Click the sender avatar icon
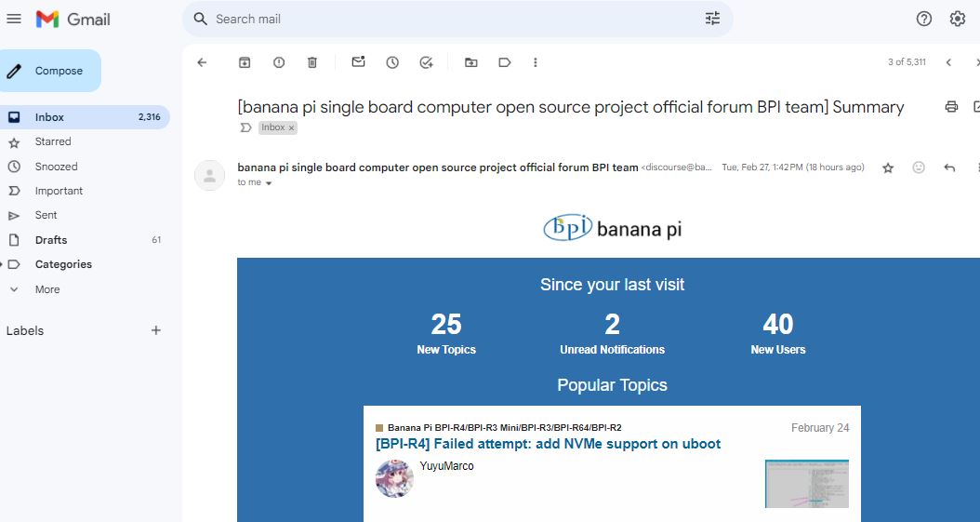 point(209,175)
